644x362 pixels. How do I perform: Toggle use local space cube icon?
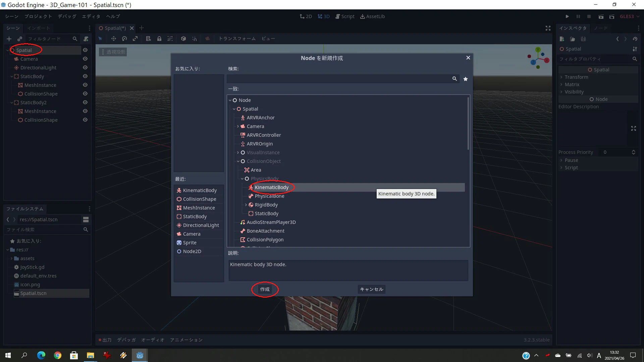pos(183,39)
